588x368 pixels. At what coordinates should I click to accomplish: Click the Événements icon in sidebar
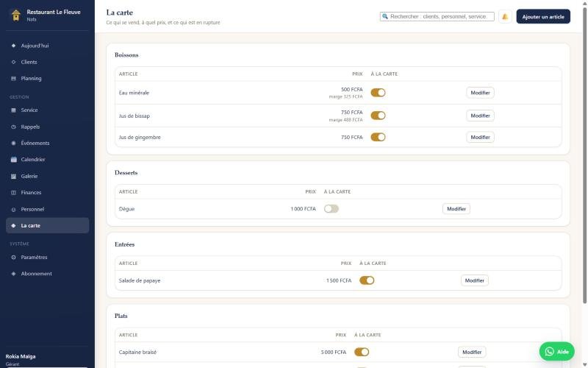(13, 143)
